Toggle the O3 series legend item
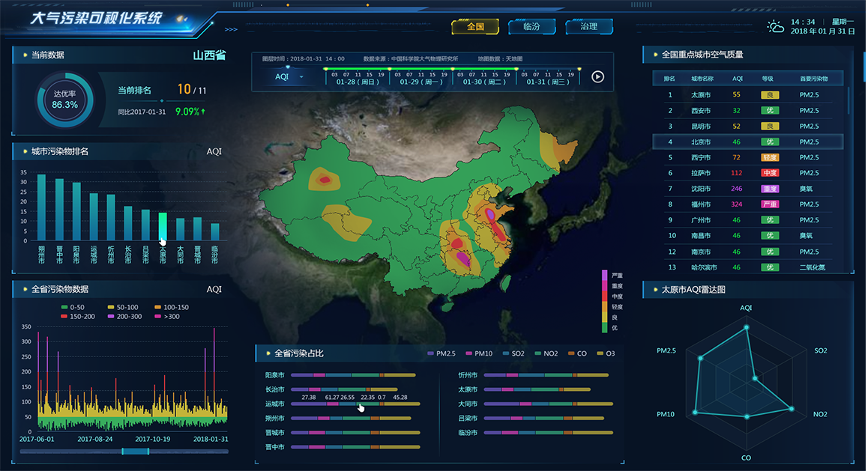The width and height of the screenshot is (868, 471). (605, 353)
